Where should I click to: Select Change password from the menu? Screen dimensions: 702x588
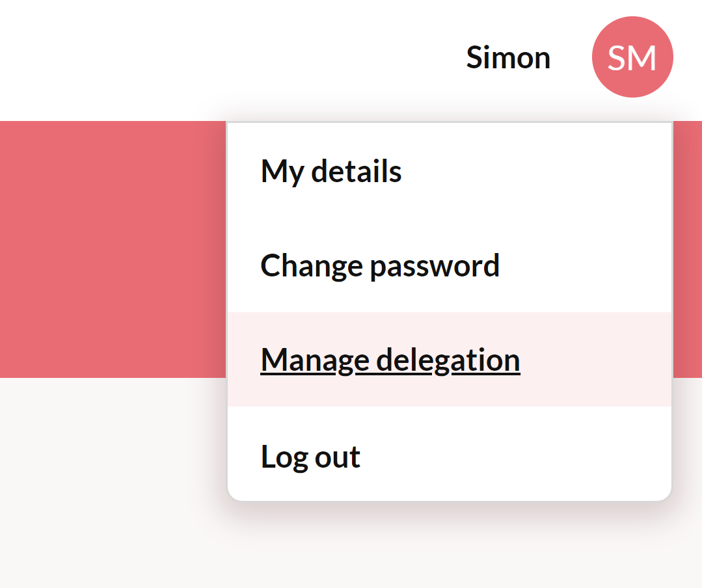click(380, 266)
